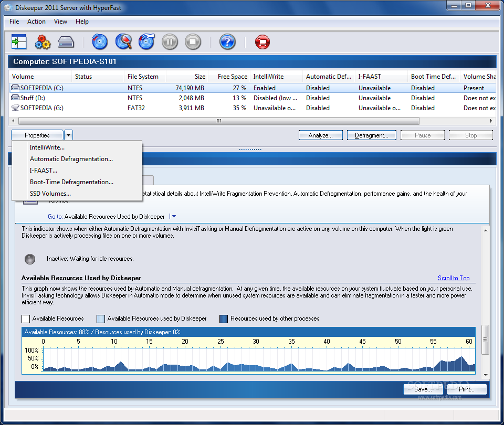Click the Available Resources white legend swatch

coord(26,318)
